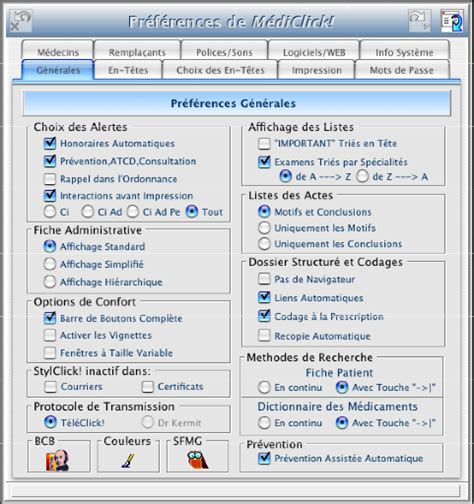Enable Recopie Automatique
This screenshot has height=504, width=474.
264,336
